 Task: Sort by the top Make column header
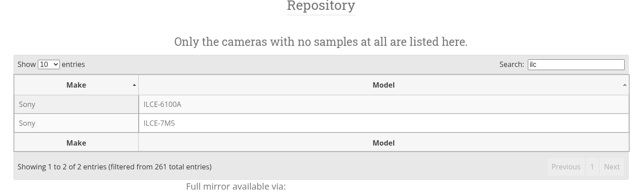point(76,85)
